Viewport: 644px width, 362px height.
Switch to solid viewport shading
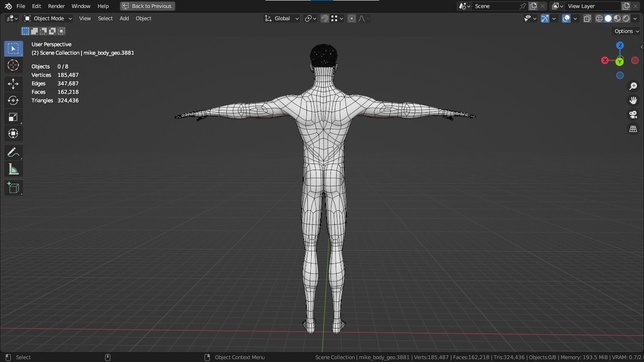(608, 18)
